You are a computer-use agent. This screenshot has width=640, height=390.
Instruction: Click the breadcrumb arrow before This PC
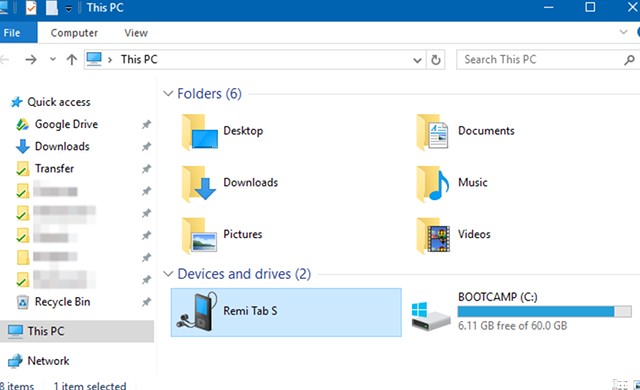tap(110, 60)
